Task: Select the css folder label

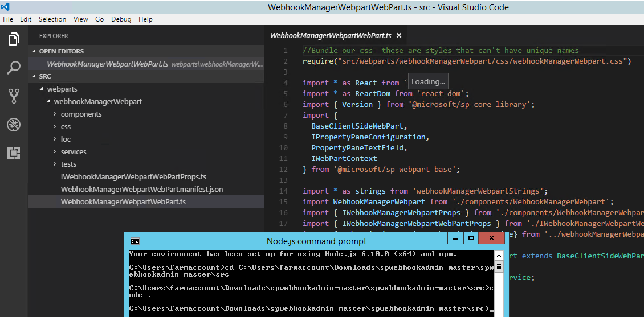Action: (x=66, y=126)
